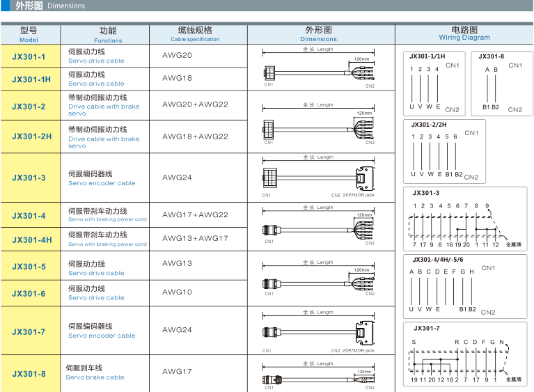Click the 20P/MDR jack label for JX301-7
The width and height of the screenshot is (534, 392).
coord(359,350)
